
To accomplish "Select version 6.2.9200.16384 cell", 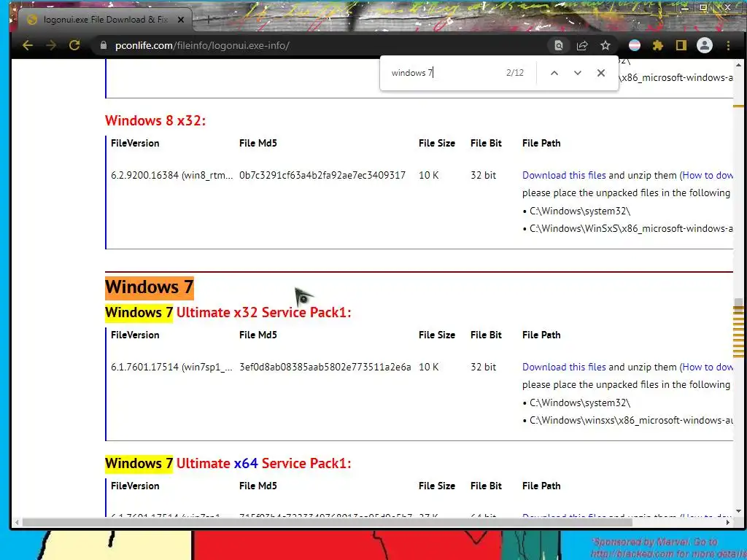I will point(172,175).
